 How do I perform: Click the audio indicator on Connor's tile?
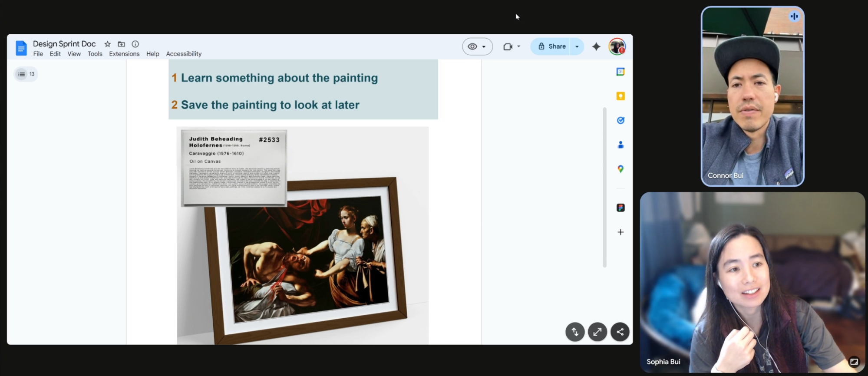click(x=794, y=16)
